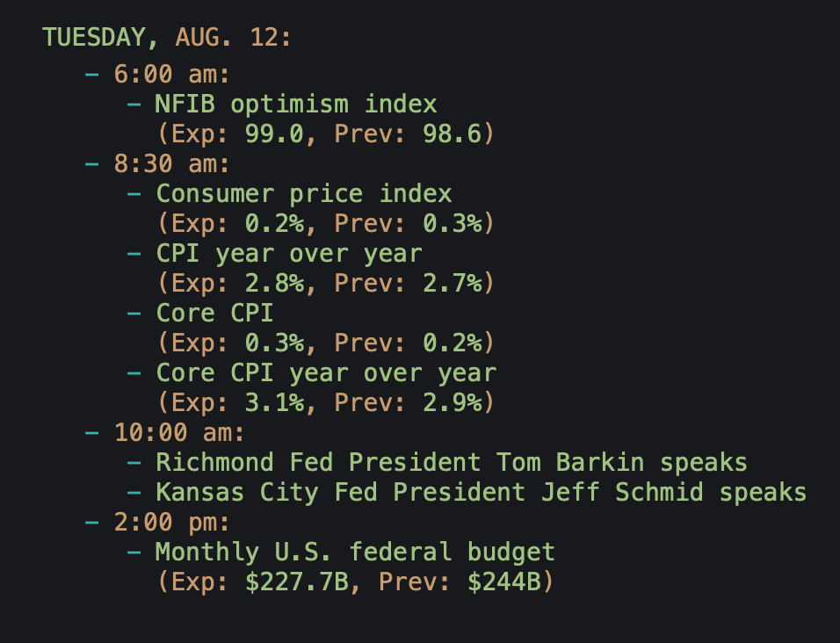Click the Exp: 0.2%, Prev: 0.3% values
This screenshot has height=643, width=840.
tap(325, 224)
